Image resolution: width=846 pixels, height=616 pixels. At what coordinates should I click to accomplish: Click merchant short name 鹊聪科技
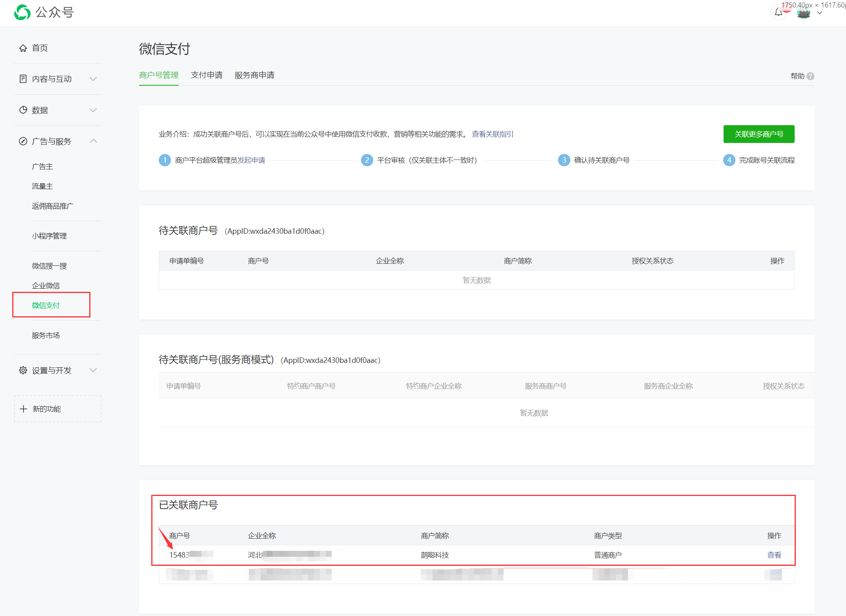pyautogui.click(x=435, y=555)
